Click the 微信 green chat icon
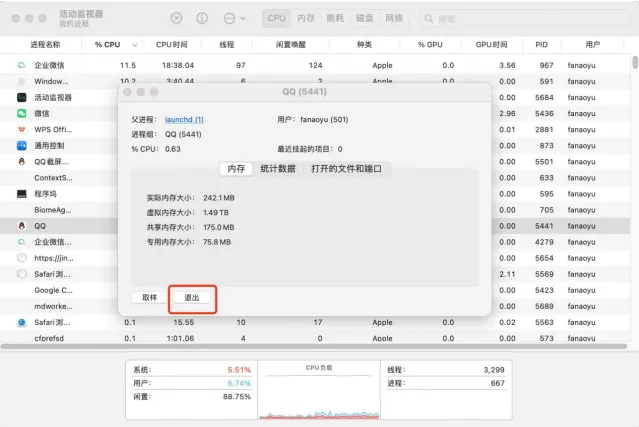This screenshot has height=427, width=639. click(x=22, y=113)
